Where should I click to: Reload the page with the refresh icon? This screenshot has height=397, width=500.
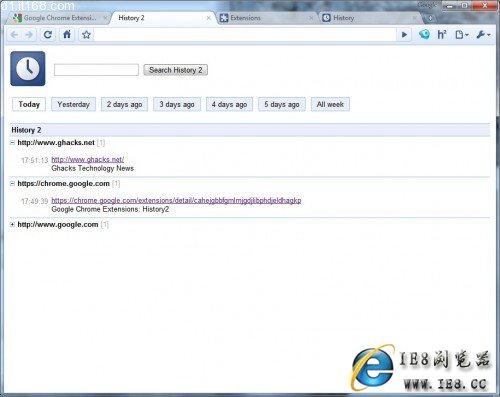48,35
